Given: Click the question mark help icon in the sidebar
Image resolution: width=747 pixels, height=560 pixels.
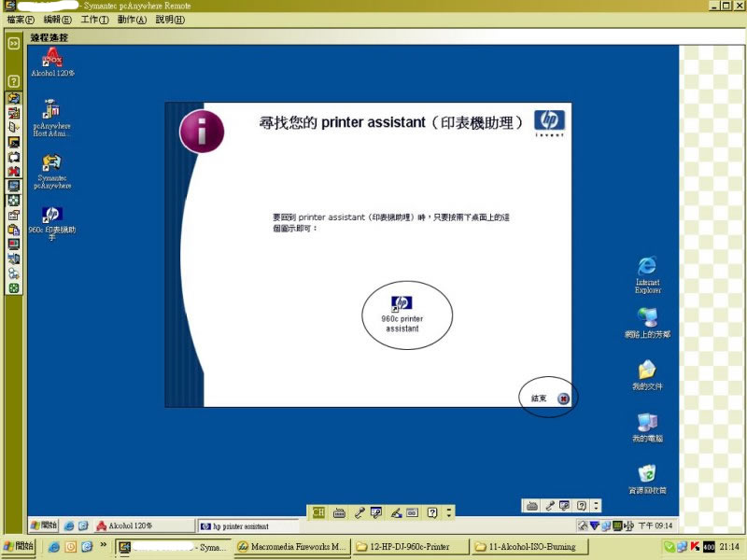Looking at the screenshot, I should (14, 81).
